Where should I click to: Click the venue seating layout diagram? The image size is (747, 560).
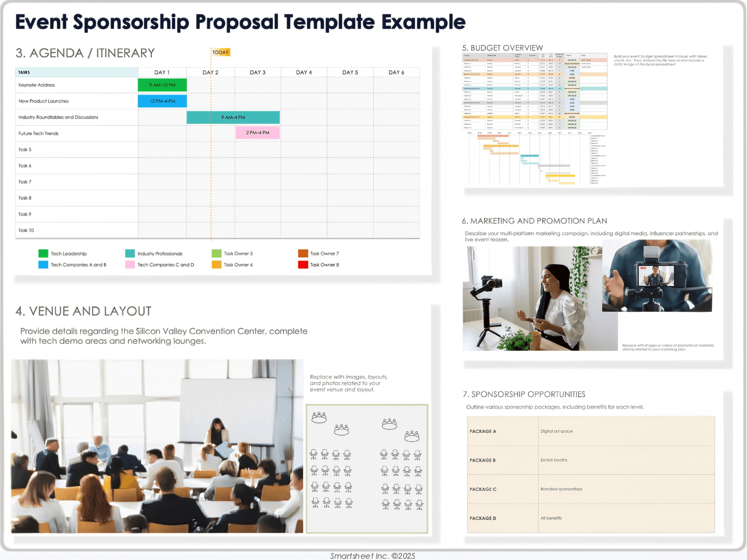tap(367, 469)
